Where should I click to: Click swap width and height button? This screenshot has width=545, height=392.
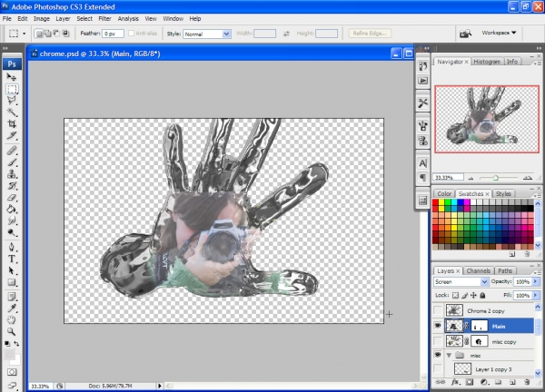(x=286, y=34)
